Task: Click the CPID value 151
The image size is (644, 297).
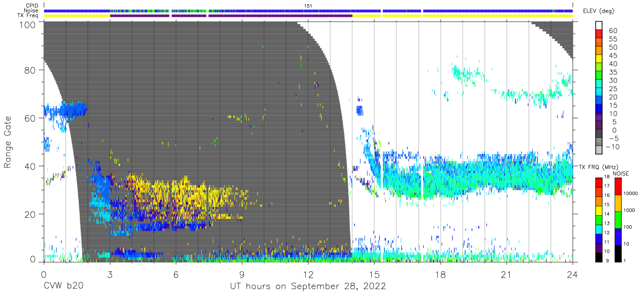Action: (308, 6)
